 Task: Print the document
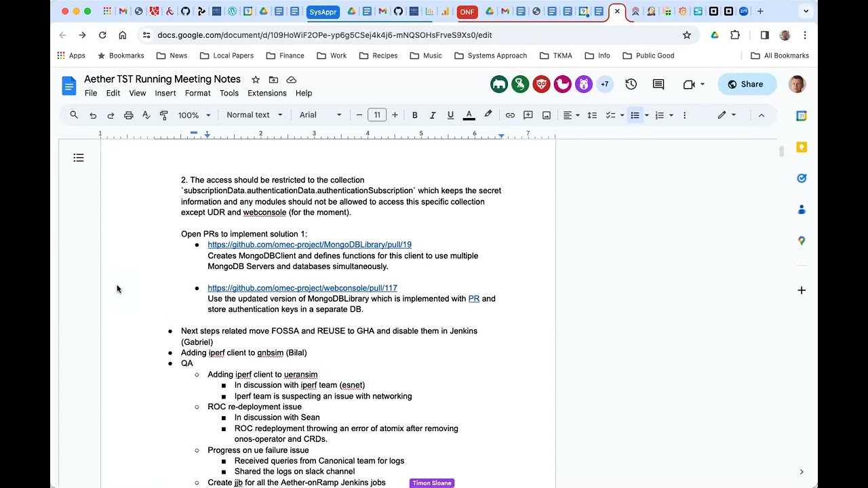click(128, 115)
